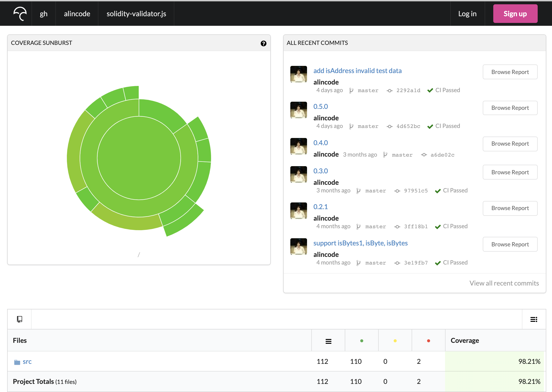The width and height of the screenshot is (552, 392).
Task: Click the green covered-lines dot header
Action: pos(361,341)
